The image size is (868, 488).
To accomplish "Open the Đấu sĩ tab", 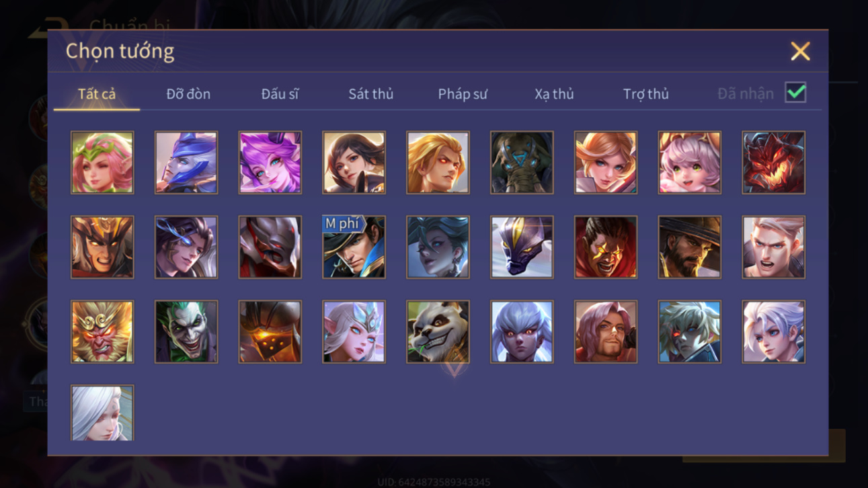I will click(x=280, y=94).
